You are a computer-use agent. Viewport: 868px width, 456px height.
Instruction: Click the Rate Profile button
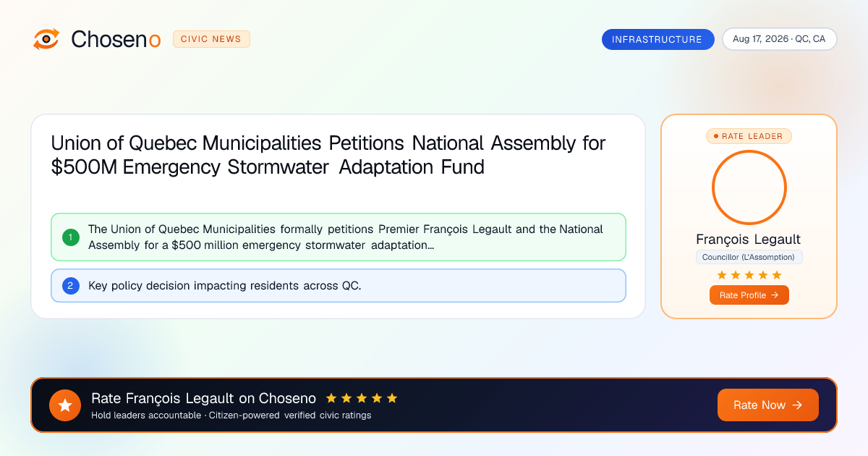point(749,295)
